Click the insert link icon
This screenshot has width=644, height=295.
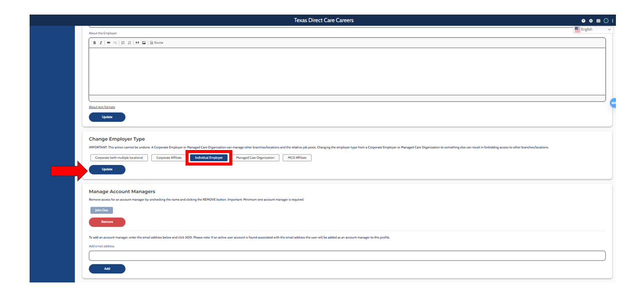tap(108, 43)
